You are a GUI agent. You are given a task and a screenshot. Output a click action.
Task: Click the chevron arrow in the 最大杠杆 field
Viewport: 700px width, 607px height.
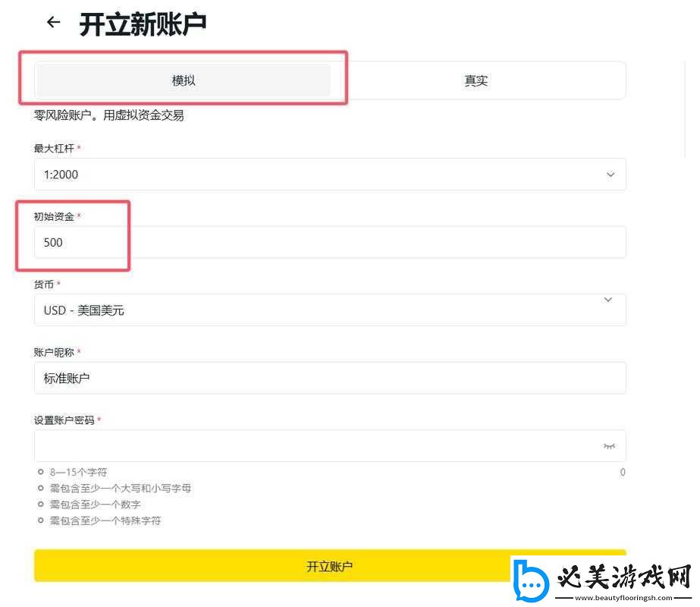611,175
